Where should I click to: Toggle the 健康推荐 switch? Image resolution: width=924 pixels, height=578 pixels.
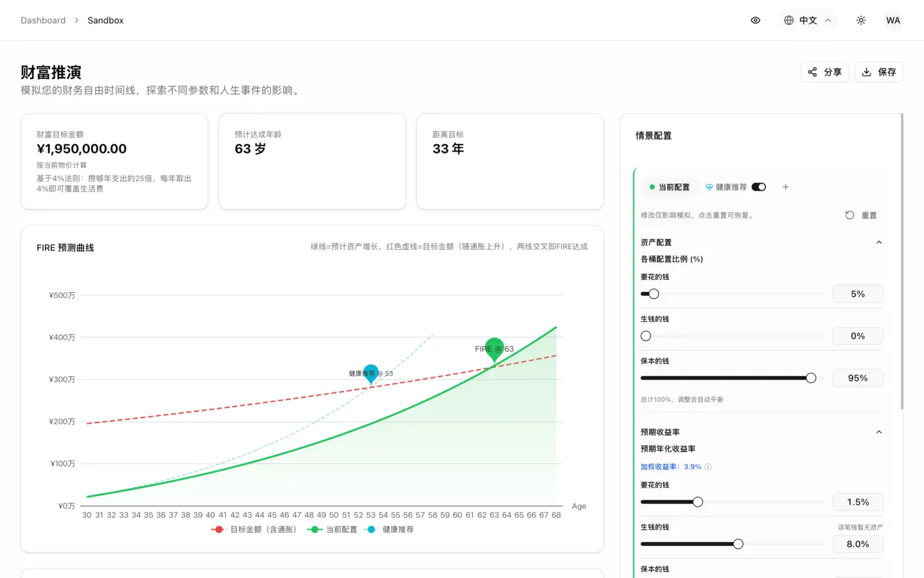(x=759, y=187)
